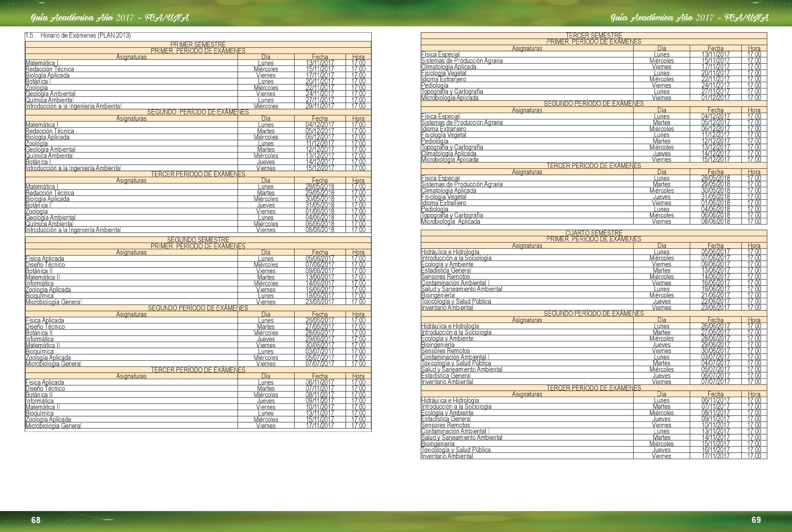Image resolution: width=792 pixels, height=532 pixels.
Task: Select date 14/11/2017 for Salud y Saneamiento Ambiental
Action: (x=715, y=437)
